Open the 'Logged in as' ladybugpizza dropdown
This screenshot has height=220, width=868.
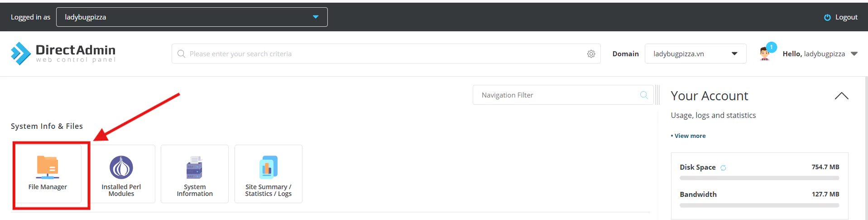[x=192, y=17]
